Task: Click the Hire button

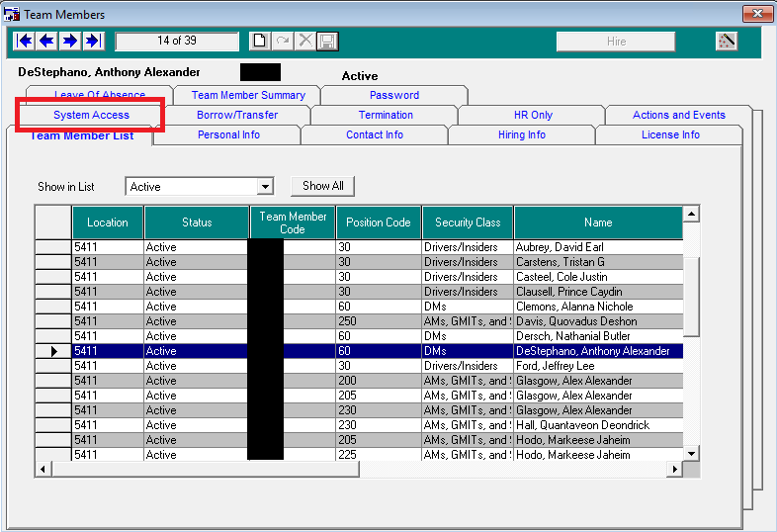Action: [616, 42]
